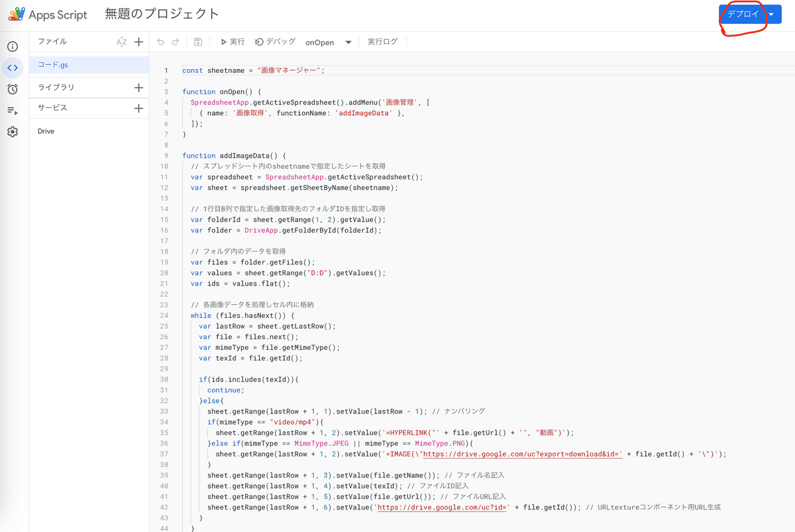Place cursor in const sheetname line

point(254,70)
